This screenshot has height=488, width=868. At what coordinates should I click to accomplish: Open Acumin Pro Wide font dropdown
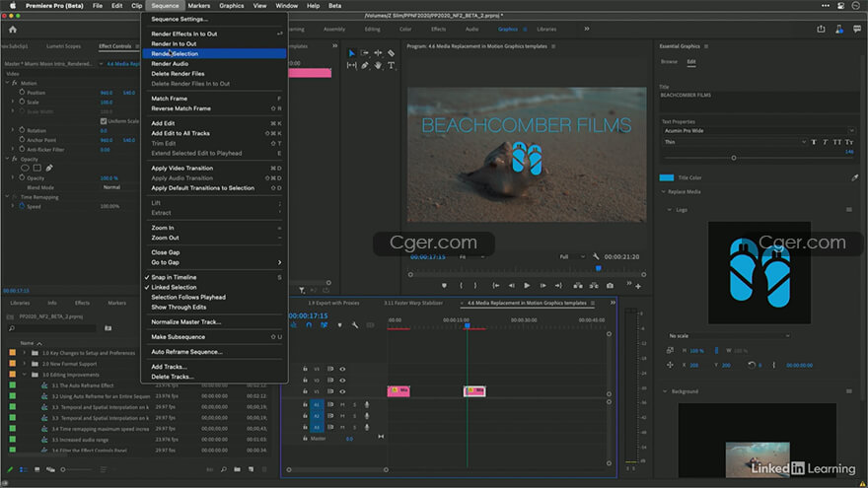point(758,130)
